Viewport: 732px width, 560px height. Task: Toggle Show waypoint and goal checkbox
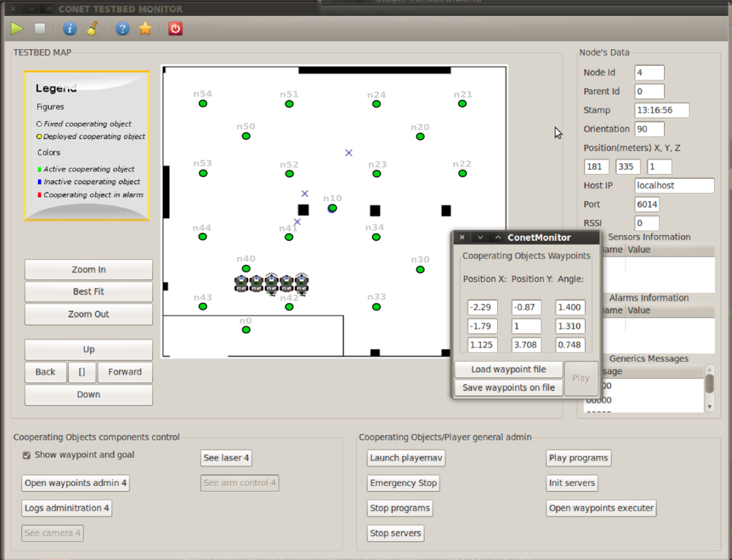click(x=27, y=455)
